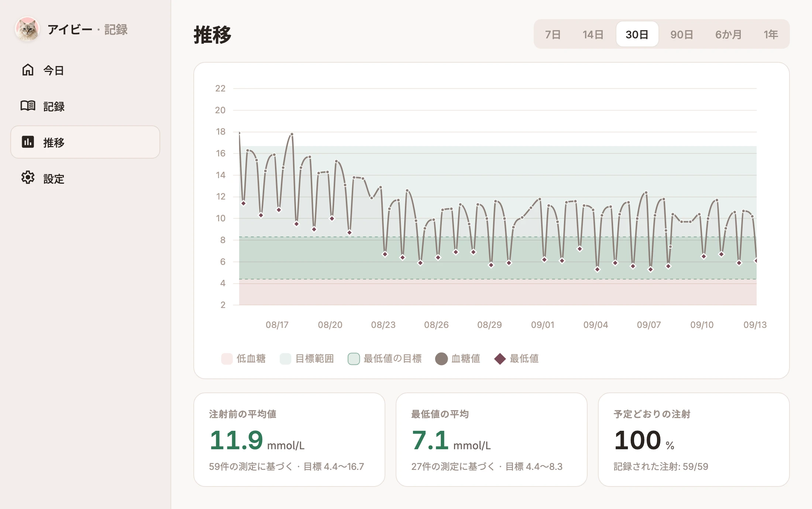The height and width of the screenshot is (509, 812).
Task: Click the open book icon for 記録
Action: coord(28,106)
